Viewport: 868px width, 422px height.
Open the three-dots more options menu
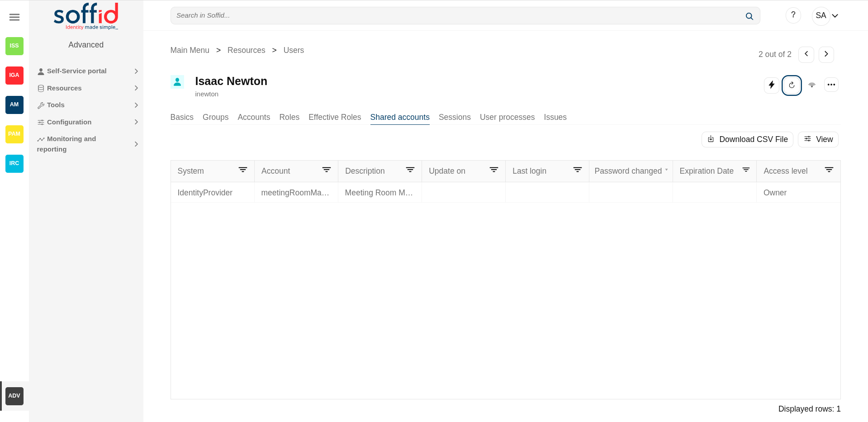pos(831,85)
